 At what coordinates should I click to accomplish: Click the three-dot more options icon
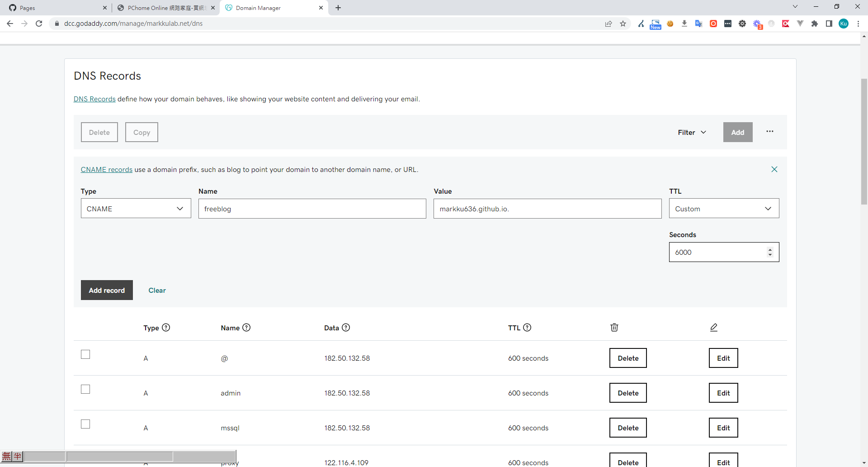tap(769, 132)
